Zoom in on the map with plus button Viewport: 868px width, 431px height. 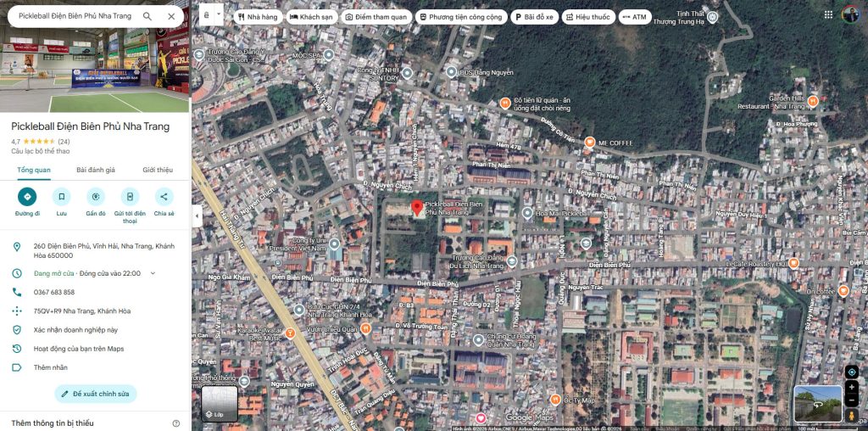(x=852, y=388)
